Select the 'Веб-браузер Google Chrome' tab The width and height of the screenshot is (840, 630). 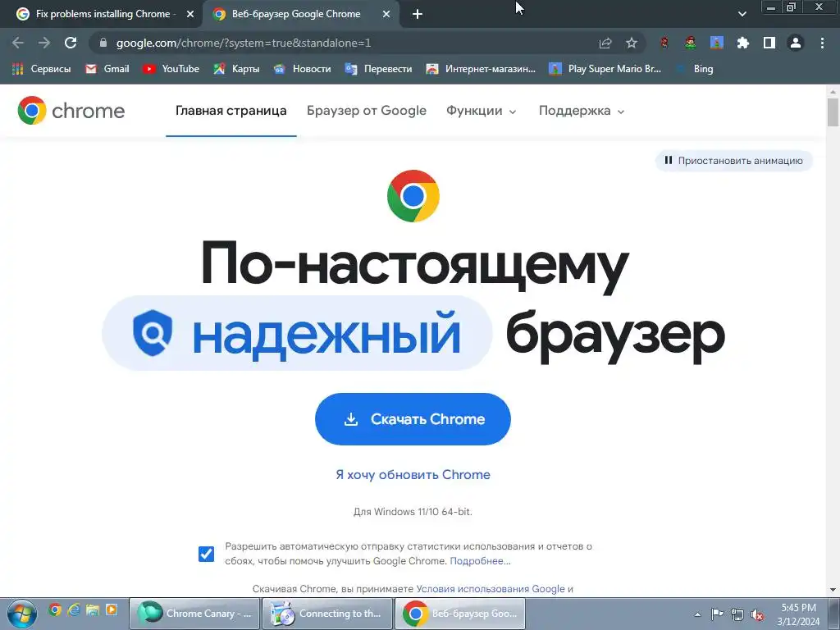tap(302, 15)
